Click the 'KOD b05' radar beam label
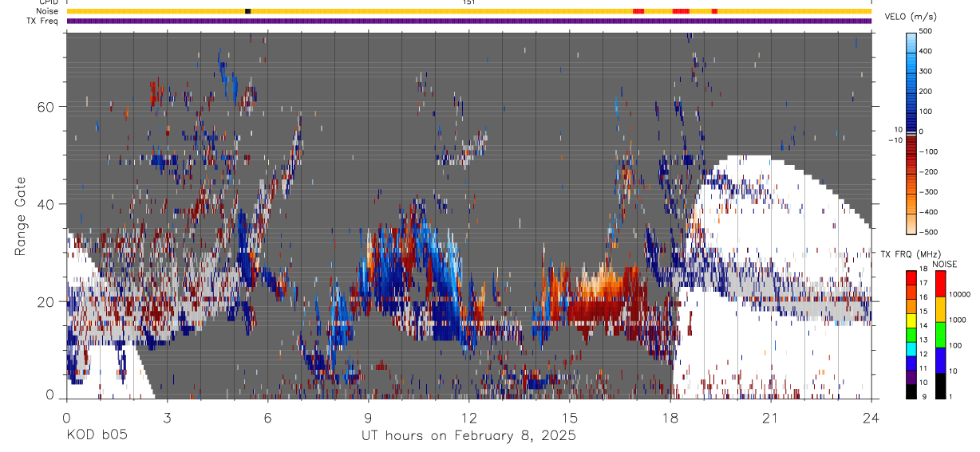The width and height of the screenshot is (980, 452). (x=97, y=436)
